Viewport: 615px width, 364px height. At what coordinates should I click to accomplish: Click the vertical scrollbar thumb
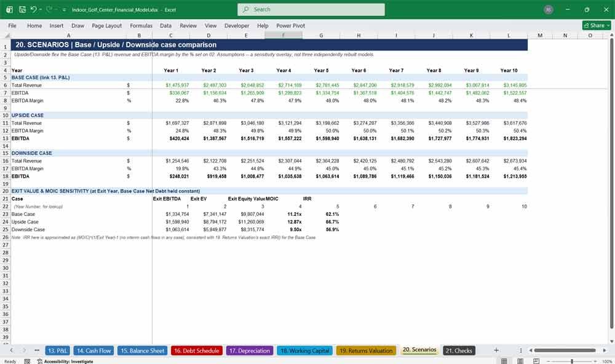pos(611,184)
